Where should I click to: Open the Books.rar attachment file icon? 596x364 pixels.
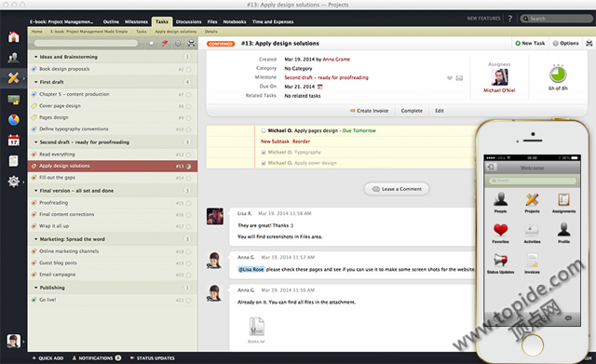click(x=257, y=327)
